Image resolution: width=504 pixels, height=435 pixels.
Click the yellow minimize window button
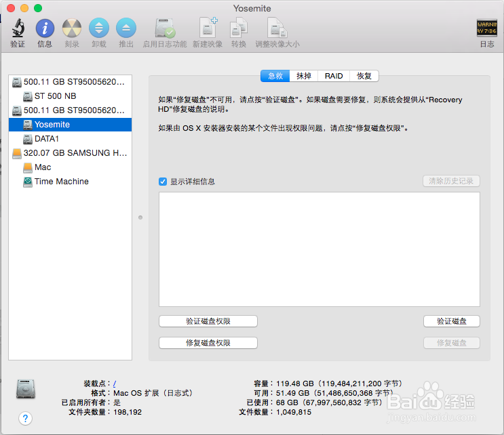pyautogui.click(x=24, y=8)
